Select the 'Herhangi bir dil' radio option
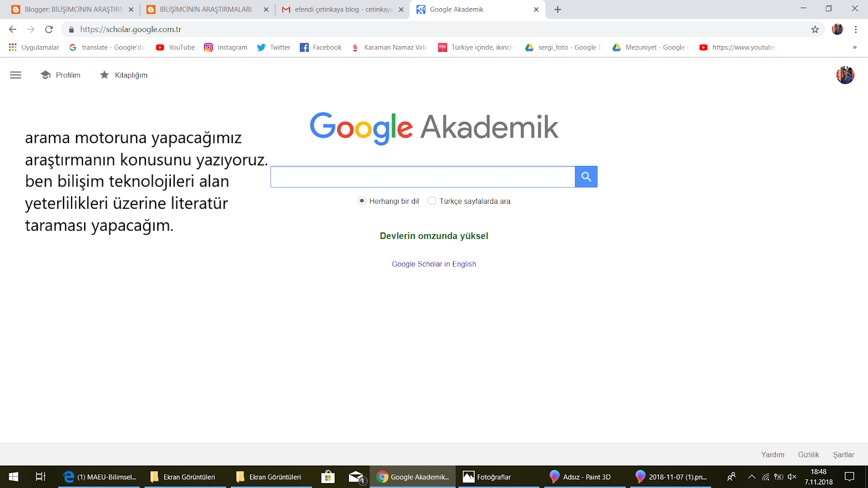868x488 pixels. [362, 201]
